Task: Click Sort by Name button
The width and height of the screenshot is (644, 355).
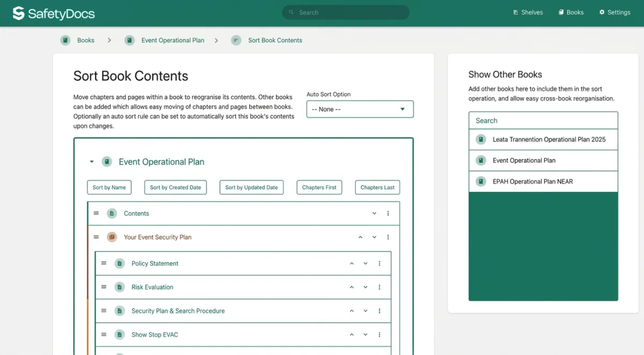Action: pos(109,187)
